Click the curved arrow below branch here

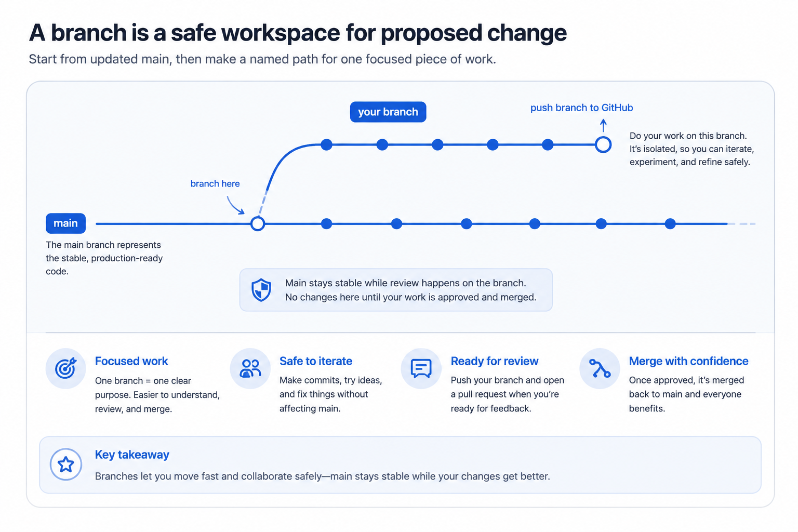[235, 205]
